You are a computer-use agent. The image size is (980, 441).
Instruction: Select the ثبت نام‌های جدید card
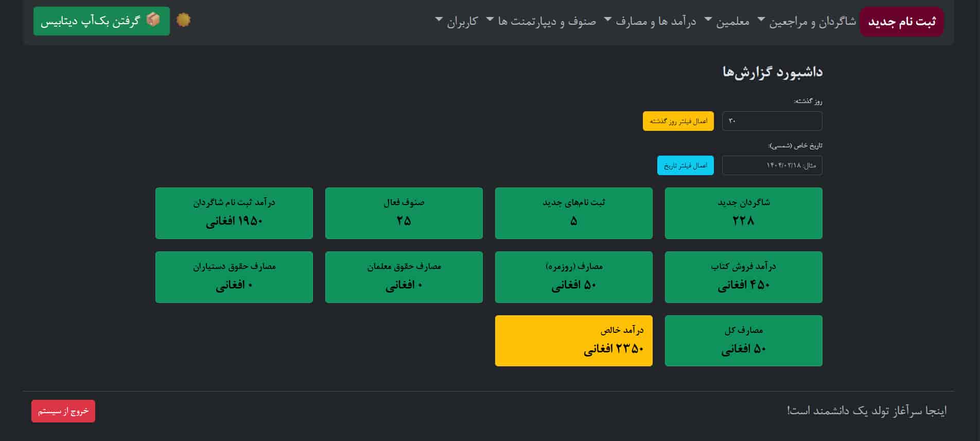click(x=574, y=213)
